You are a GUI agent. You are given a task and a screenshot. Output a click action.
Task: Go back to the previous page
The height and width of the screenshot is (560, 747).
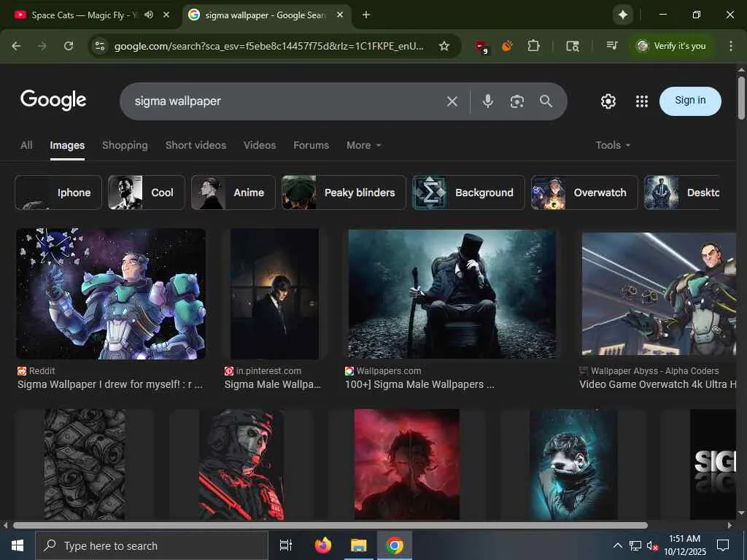point(16,46)
